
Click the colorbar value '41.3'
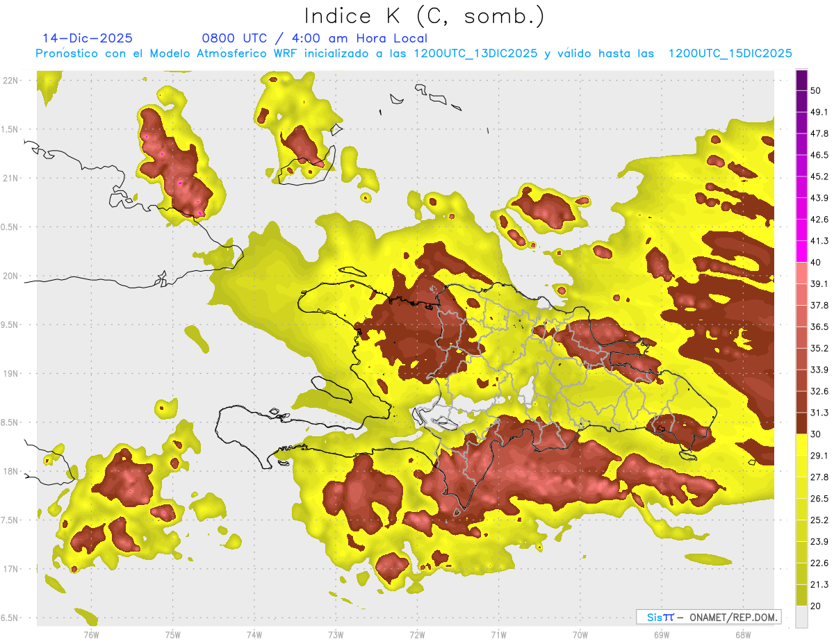[x=819, y=241]
